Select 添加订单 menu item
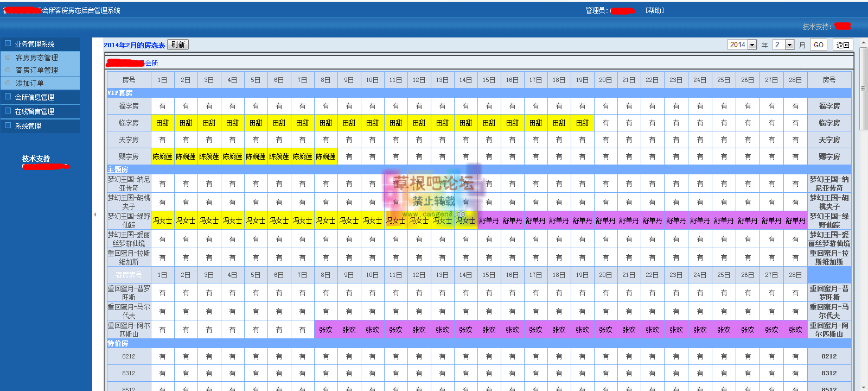The image size is (868, 391). coord(30,83)
